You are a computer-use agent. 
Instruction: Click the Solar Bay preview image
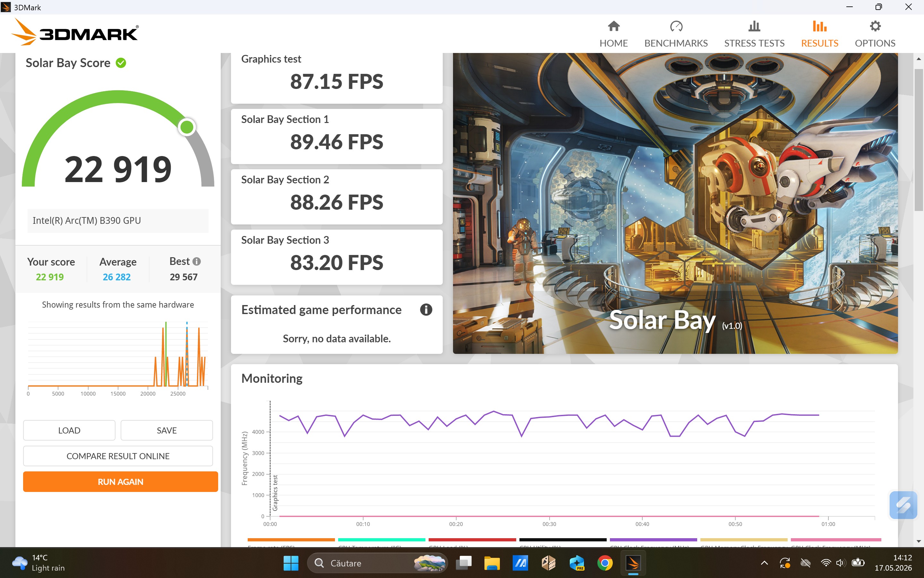(675, 203)
